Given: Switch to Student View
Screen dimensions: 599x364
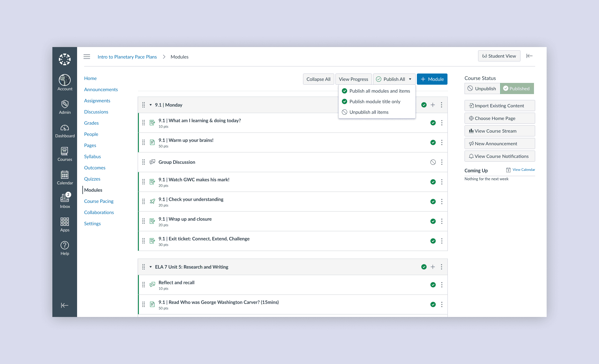Looking at the screenshot, I should click(499, 56).
